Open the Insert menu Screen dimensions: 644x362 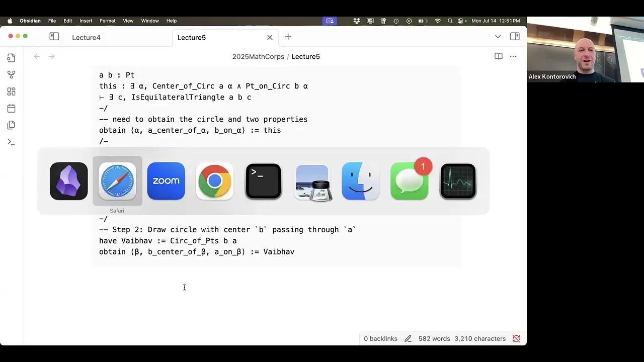click(86, 21)
